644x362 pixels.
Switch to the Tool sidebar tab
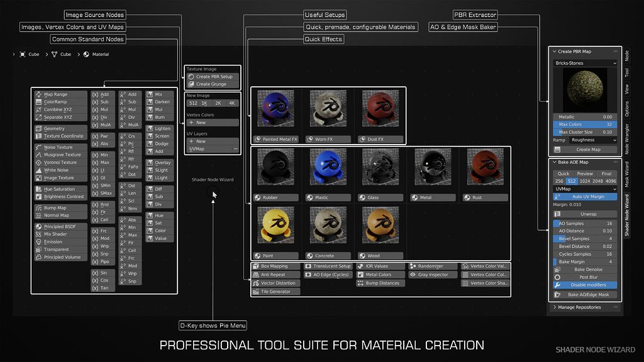(627, 73)
